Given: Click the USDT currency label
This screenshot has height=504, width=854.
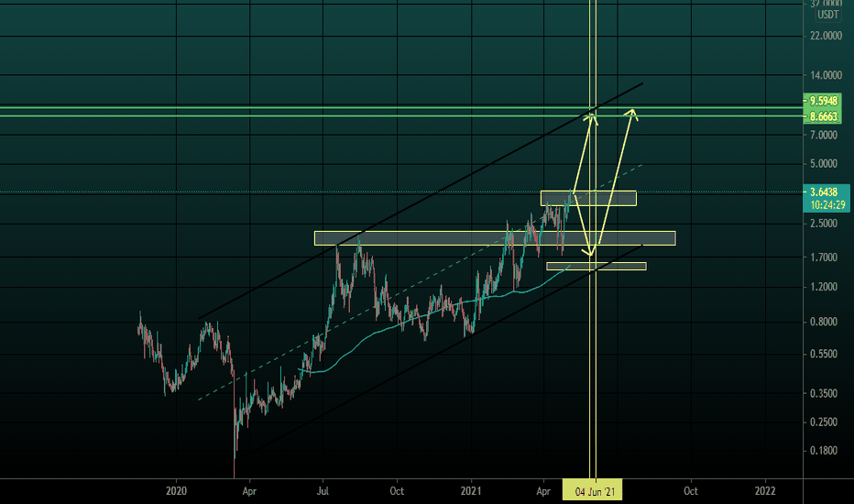Looking at the screenshot, I should tap(827, 15).
